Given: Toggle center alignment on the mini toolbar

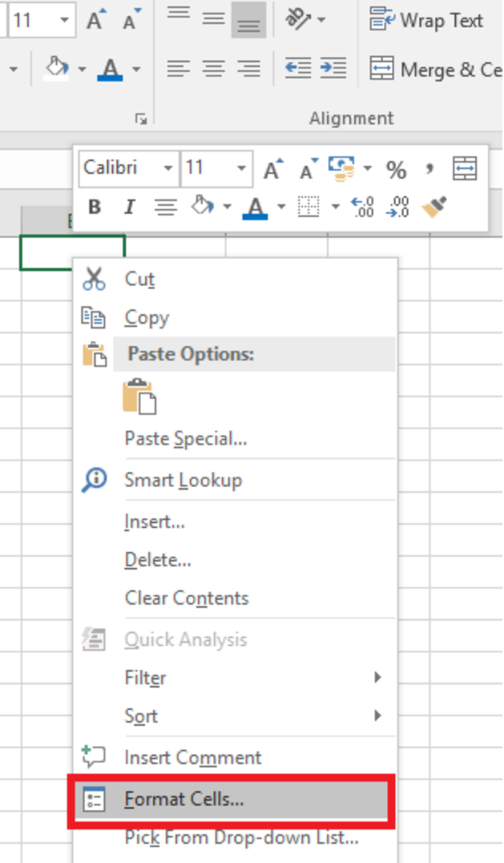Looking at the screenshot, I should pyautogui.click(x=166, y=207).
